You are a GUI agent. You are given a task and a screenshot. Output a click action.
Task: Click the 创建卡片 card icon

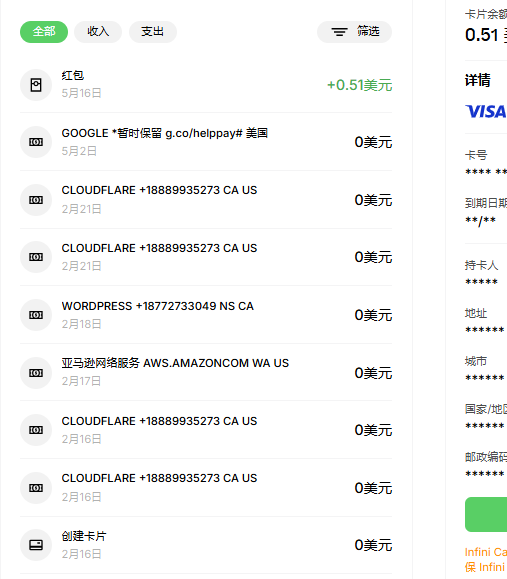pos(36,545)
